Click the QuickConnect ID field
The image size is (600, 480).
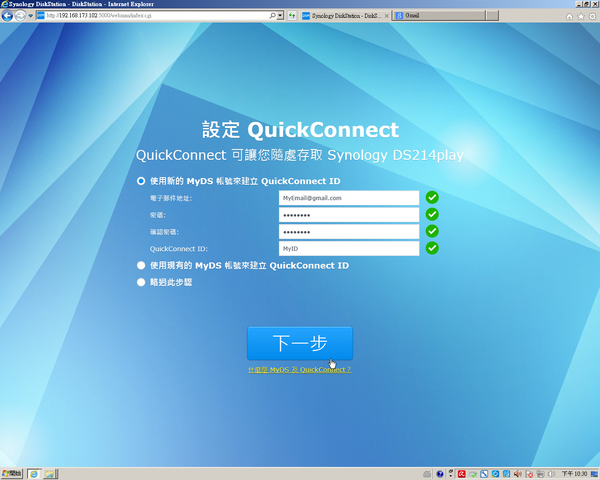349,248
